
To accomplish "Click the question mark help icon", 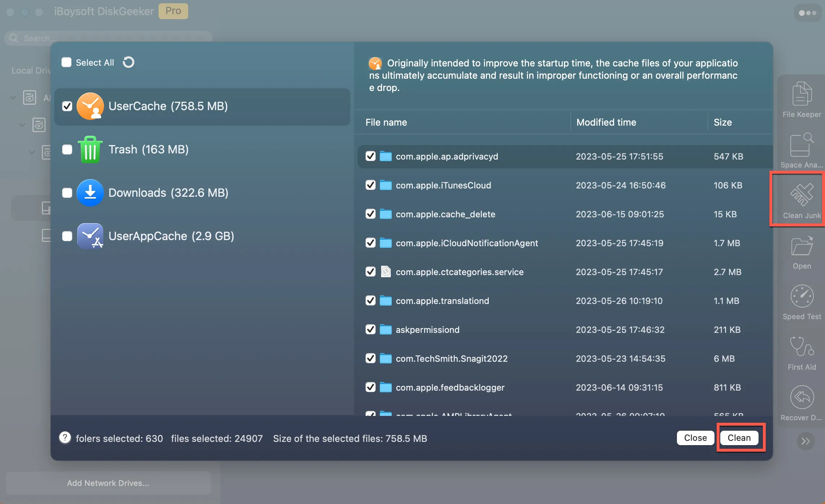I will coord(65,438).
